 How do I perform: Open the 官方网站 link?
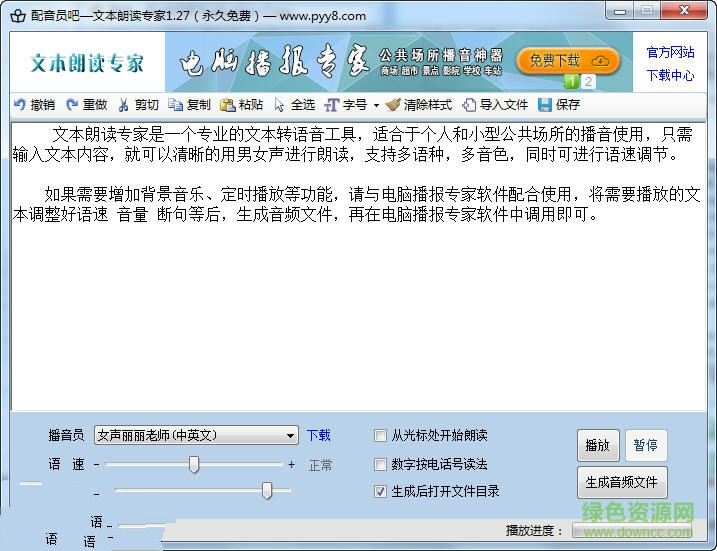point(670,52)
